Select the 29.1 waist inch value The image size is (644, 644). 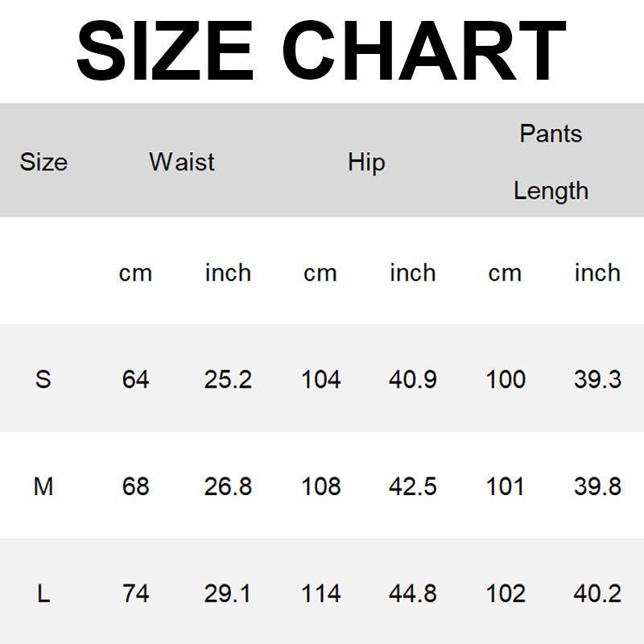[x=228, y=594]
